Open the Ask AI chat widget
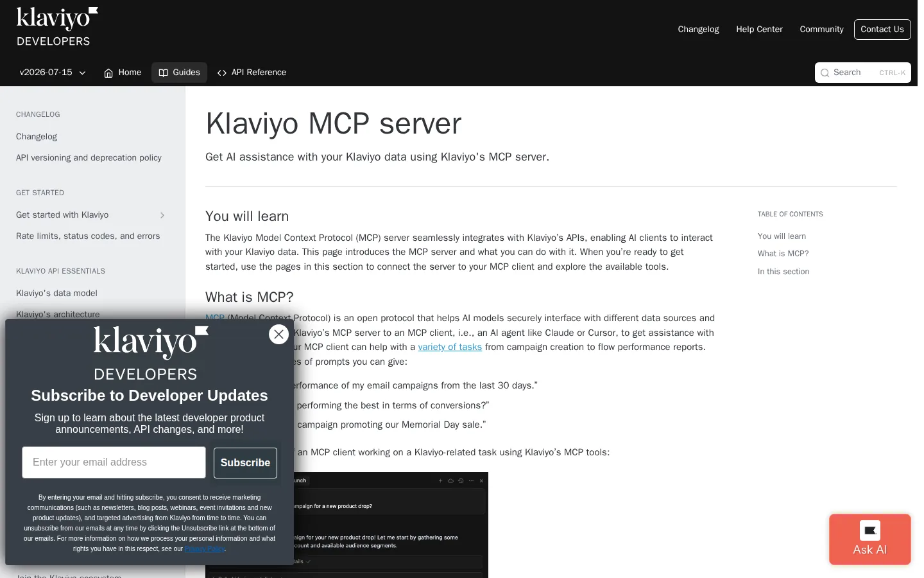Viewport: 924px width, 578px height. (x=869, y=539)
